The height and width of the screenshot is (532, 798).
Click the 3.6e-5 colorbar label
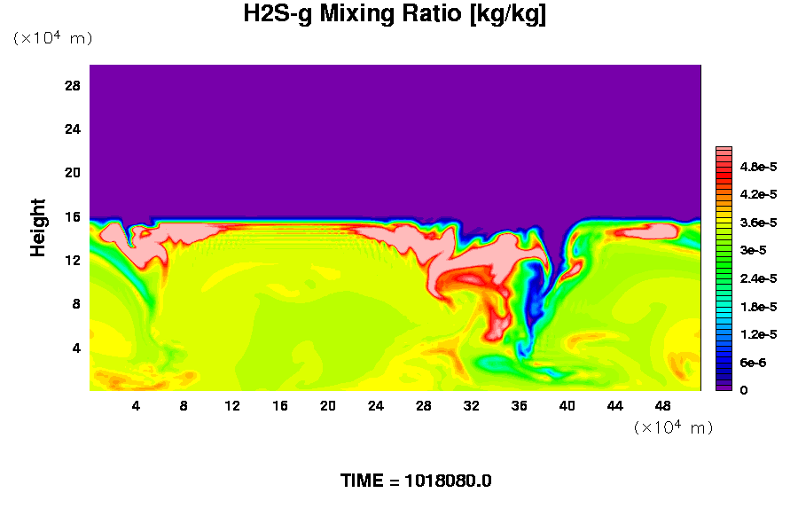point(758,223)
